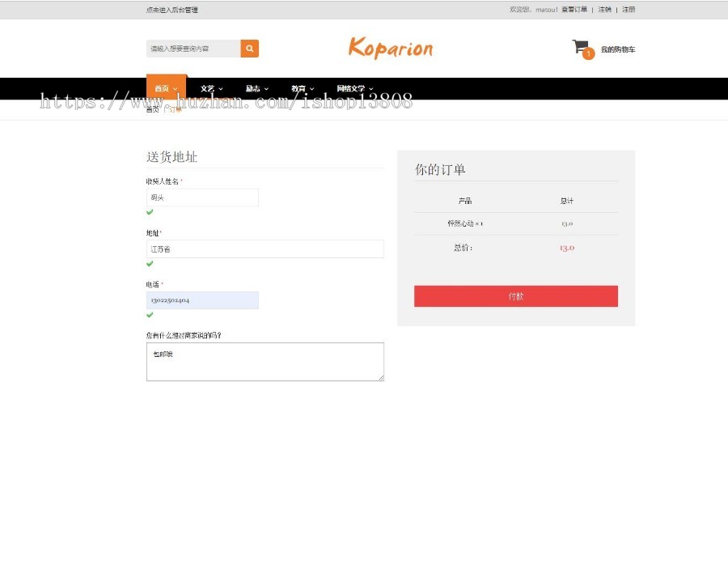Open the shopping cart icon showing 1 item
The height and width of the screenshot is (578, 728).
580,47
